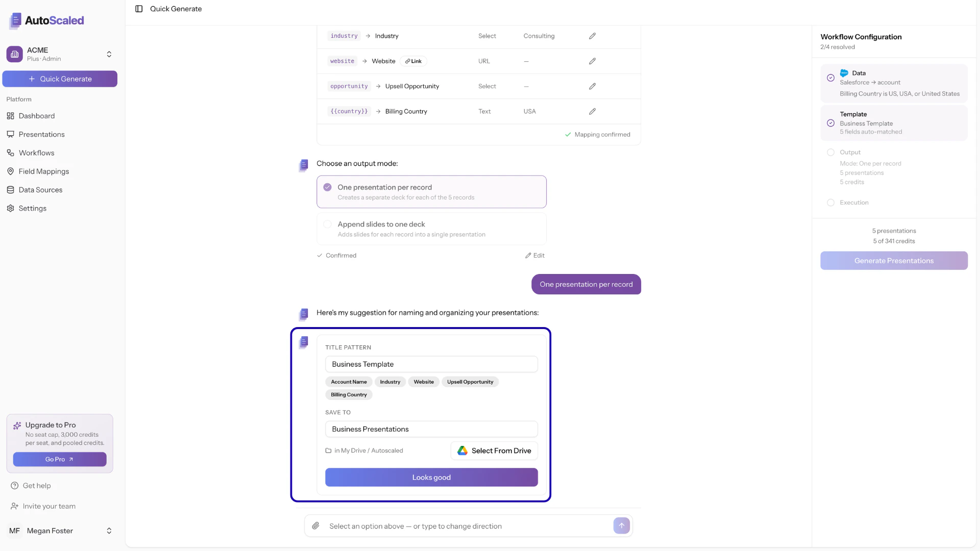Click the Output step circle in Workflow Configuration
Screen dimensions: 980x551
click(x=830, y=152)
